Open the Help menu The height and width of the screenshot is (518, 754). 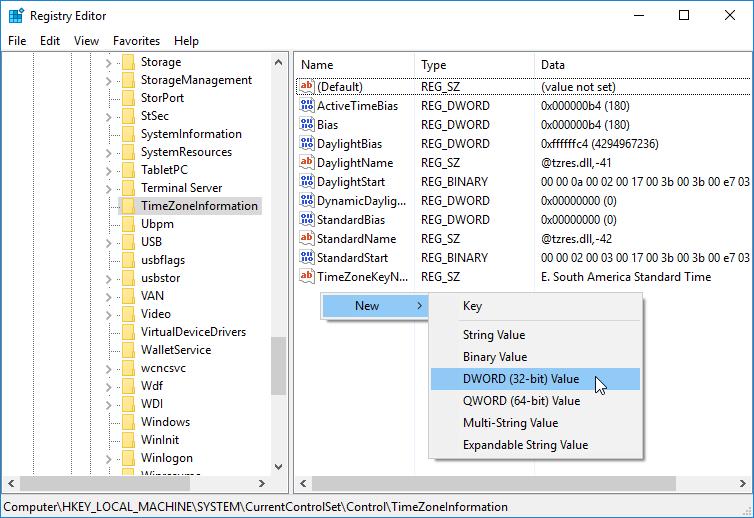[x=186, y=41]
